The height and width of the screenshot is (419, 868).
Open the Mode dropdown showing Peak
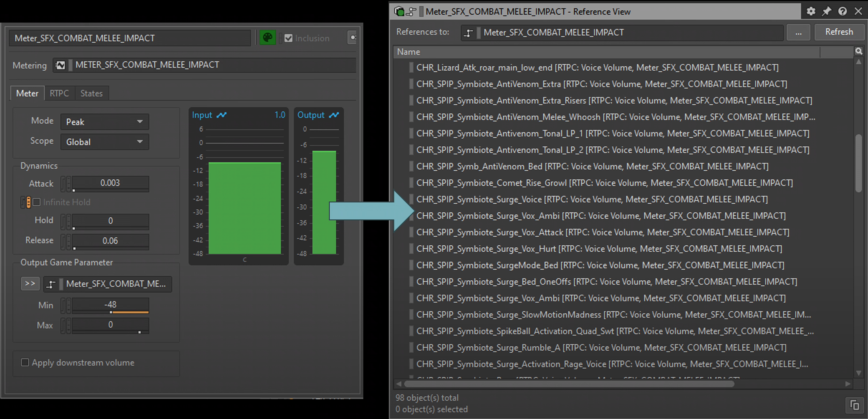pyautogui.click(x=105, y=122)
